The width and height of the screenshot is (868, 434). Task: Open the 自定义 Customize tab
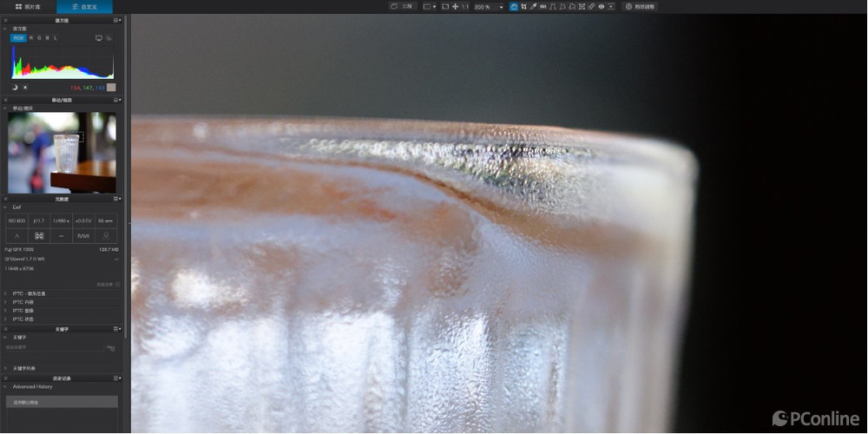[84, 7]
